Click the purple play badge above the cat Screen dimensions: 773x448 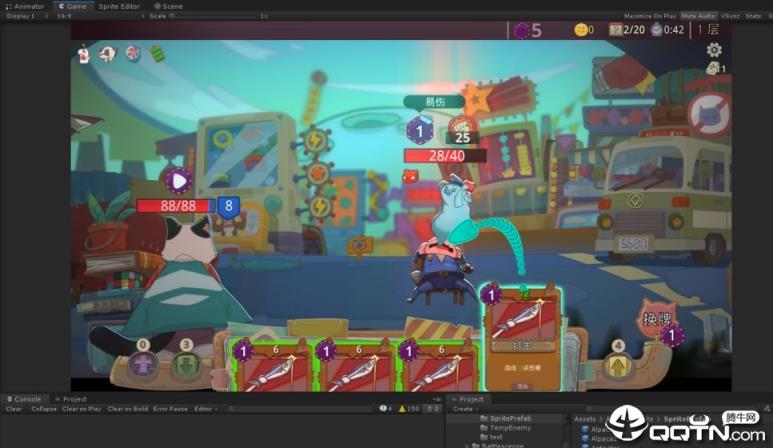pyautogui.click(x=178, y=181)
